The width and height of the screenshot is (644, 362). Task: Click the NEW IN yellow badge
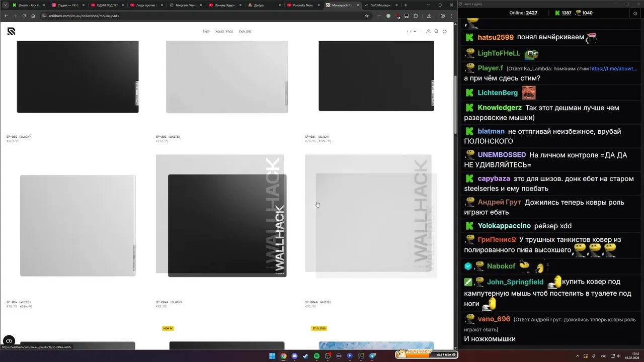pyautogui.click(x=168, y=328)
